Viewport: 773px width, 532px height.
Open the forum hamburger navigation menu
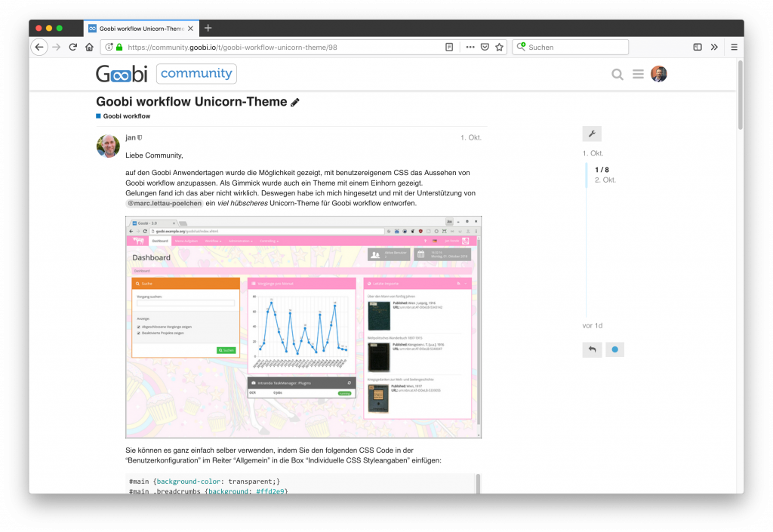click(638, 75)
